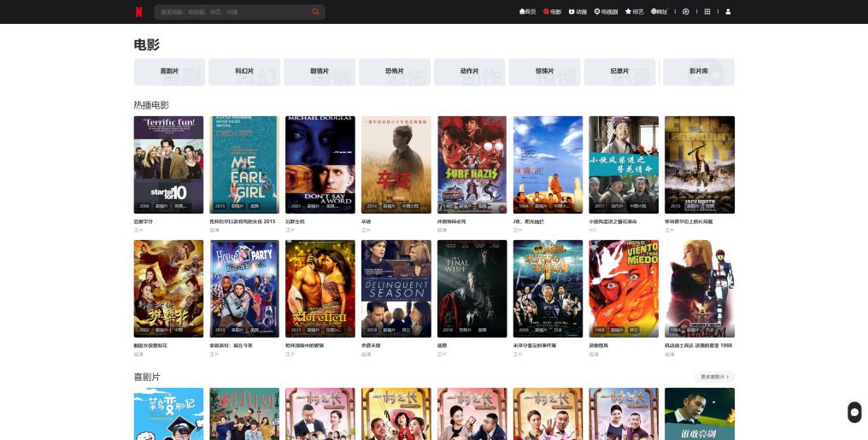The height and width of the screenshot is (440, 868).
Task: Open the Me and Earl Girl poster
Action: point(244,164)
